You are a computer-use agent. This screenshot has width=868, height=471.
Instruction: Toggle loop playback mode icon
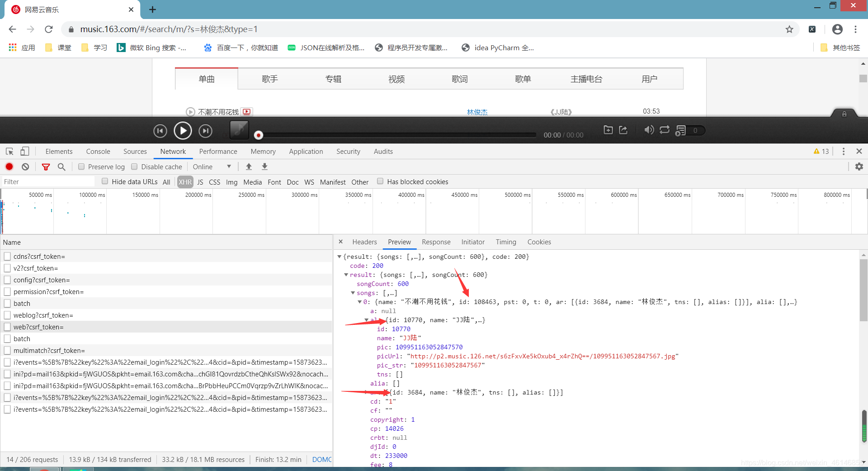tap(665, 130)
